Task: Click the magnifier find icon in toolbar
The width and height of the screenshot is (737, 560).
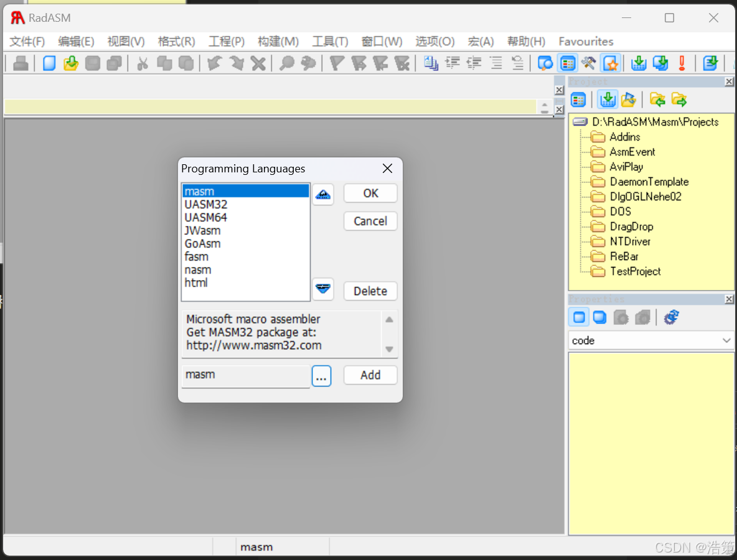Action: pyautogui.click(x=287, y=63)
